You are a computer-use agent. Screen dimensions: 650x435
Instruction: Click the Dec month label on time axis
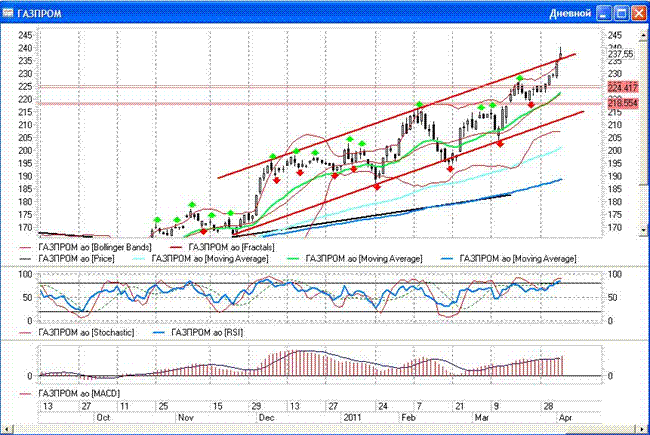point(266,417)
